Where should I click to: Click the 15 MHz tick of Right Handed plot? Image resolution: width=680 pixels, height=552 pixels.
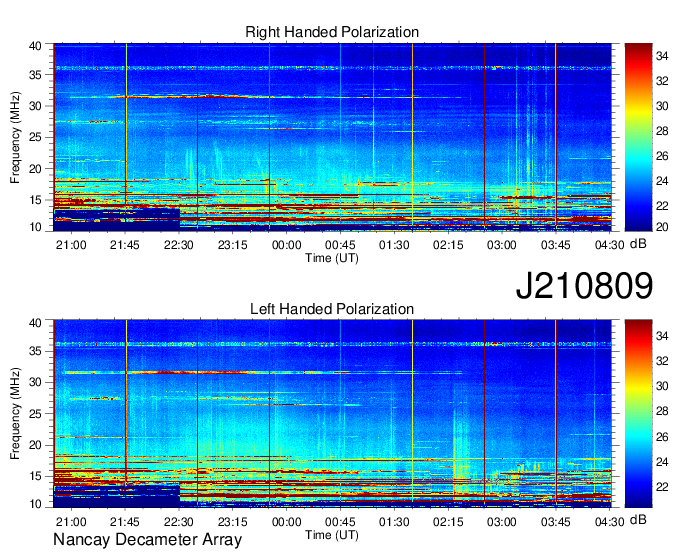point(35,200)
